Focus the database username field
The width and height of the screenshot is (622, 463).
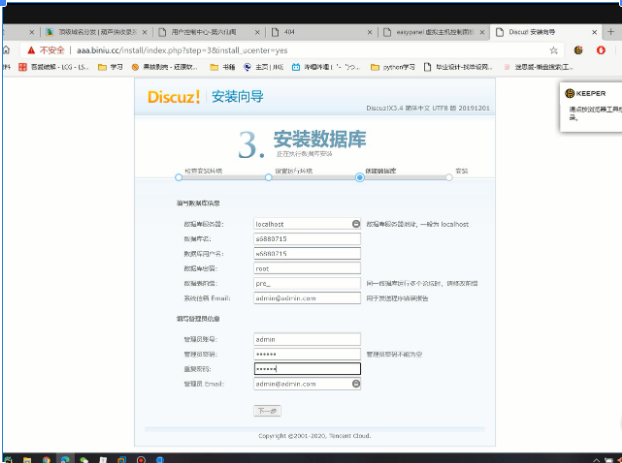point(307,253)
